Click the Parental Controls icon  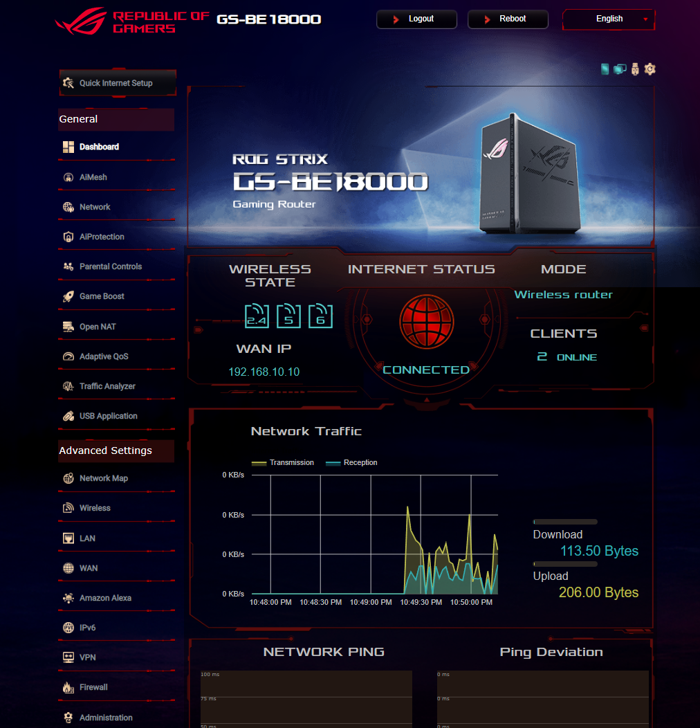point(68,266)
